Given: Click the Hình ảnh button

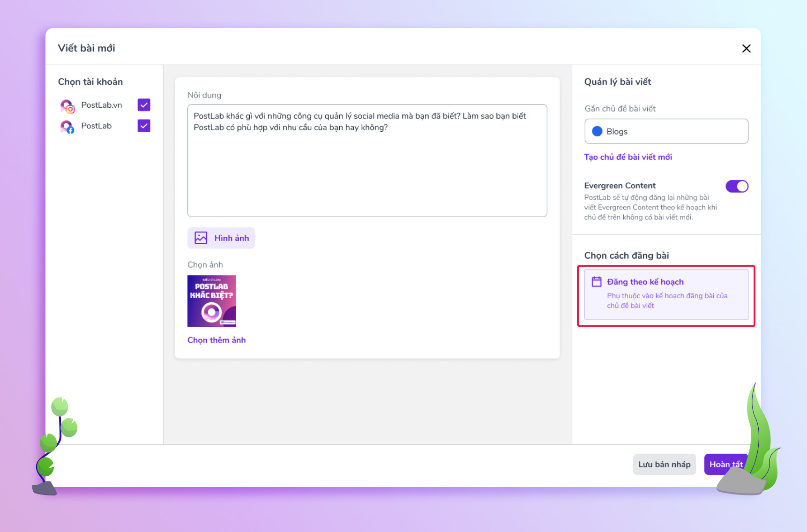Looking at the screenshot, I should tap(221, 238).
